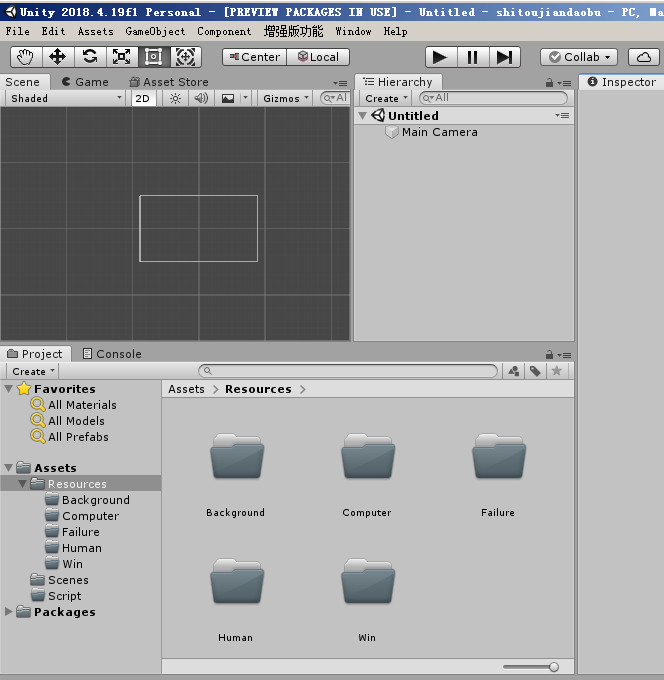Switch to the Scene tab
The image size is (664, 680).
23,82
